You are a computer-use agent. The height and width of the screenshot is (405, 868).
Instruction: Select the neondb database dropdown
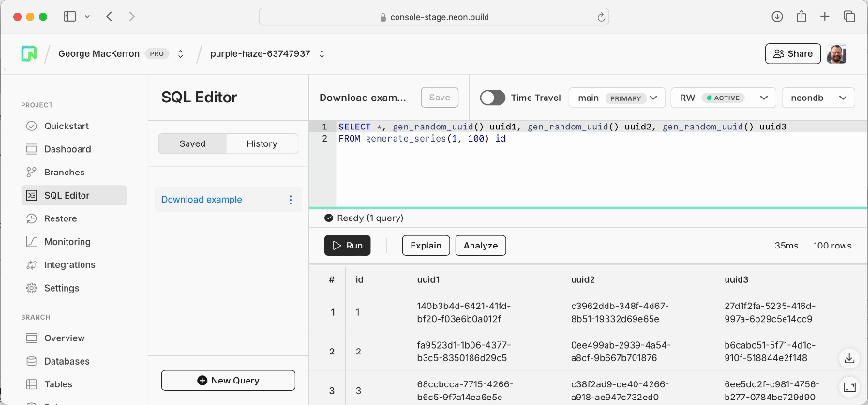(817, 97)
